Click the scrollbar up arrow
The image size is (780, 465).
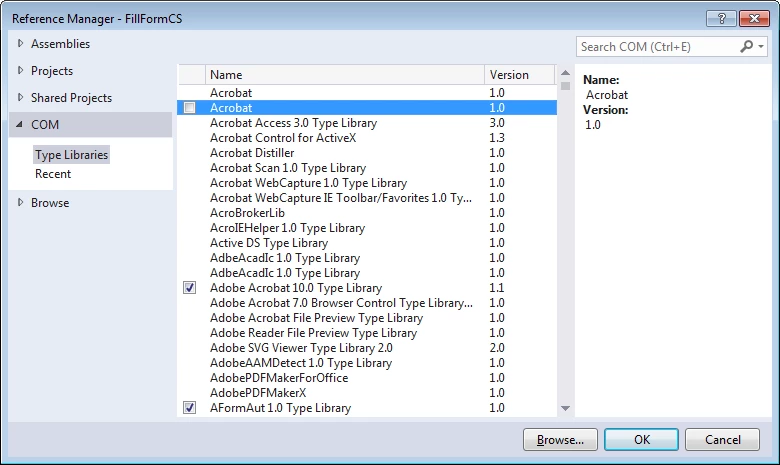pyautogui.click(x=566, y=73)
